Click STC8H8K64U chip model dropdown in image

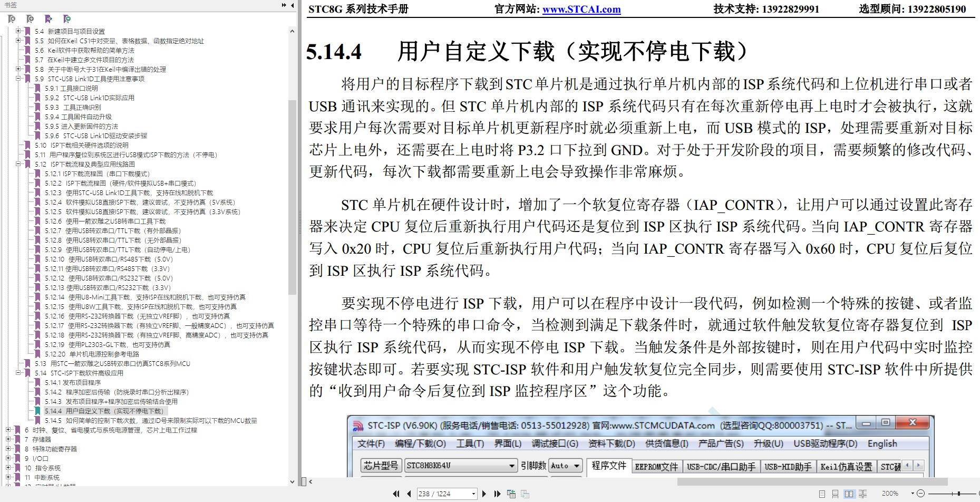[461, 466]
